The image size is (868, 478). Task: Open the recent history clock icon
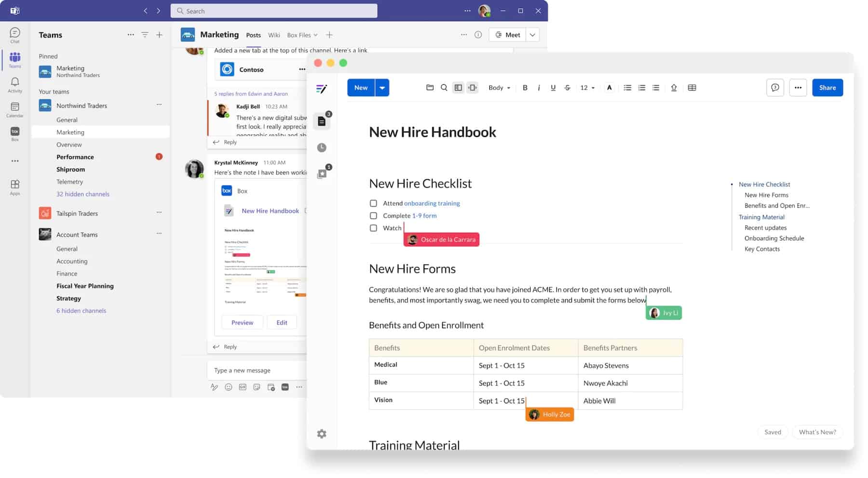322,147
